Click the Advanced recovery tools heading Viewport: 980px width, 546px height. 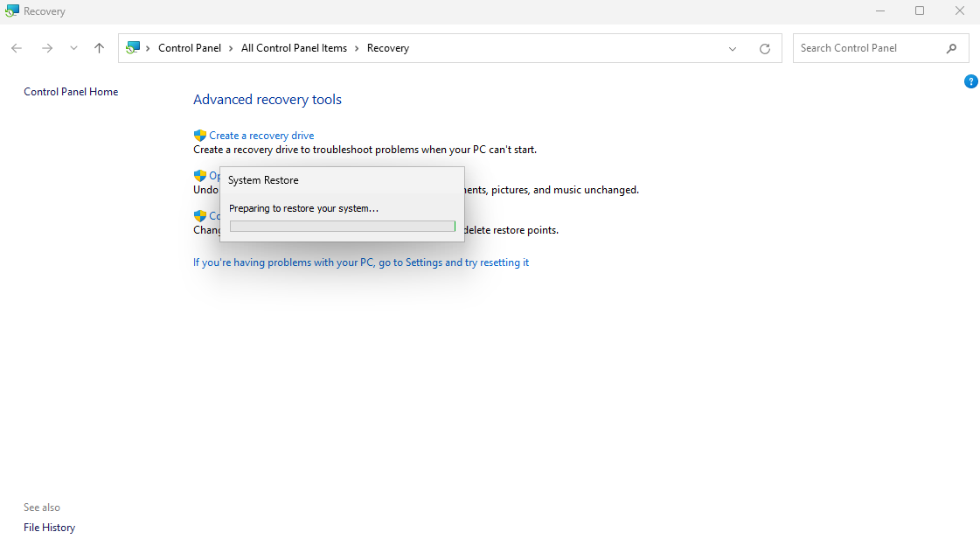pos(267,100)
